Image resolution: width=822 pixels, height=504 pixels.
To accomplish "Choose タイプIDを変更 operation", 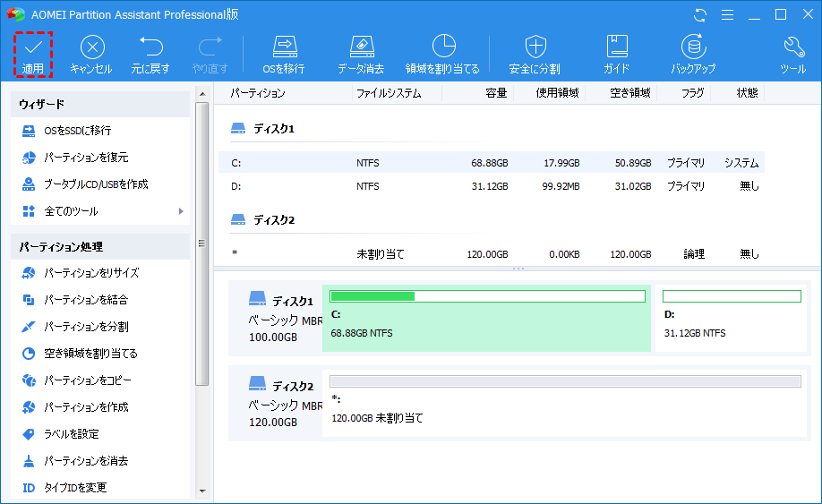I will click(64, 488).
